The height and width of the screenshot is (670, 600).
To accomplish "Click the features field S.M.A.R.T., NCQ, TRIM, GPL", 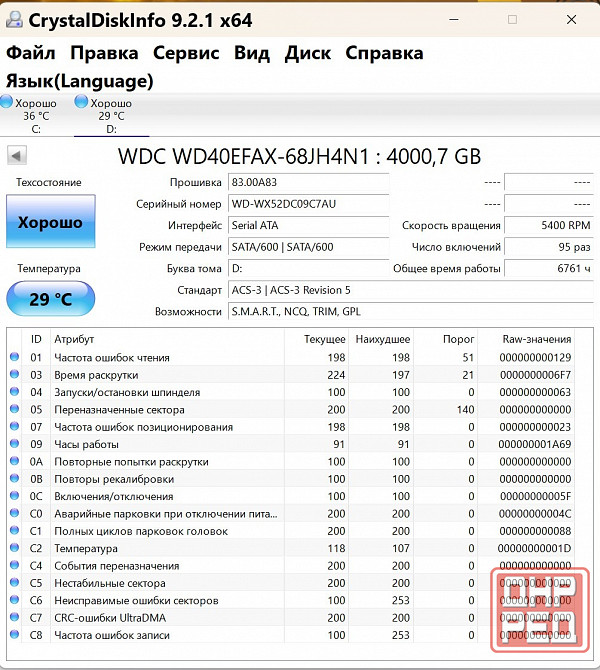I will (x=411, y=311).
